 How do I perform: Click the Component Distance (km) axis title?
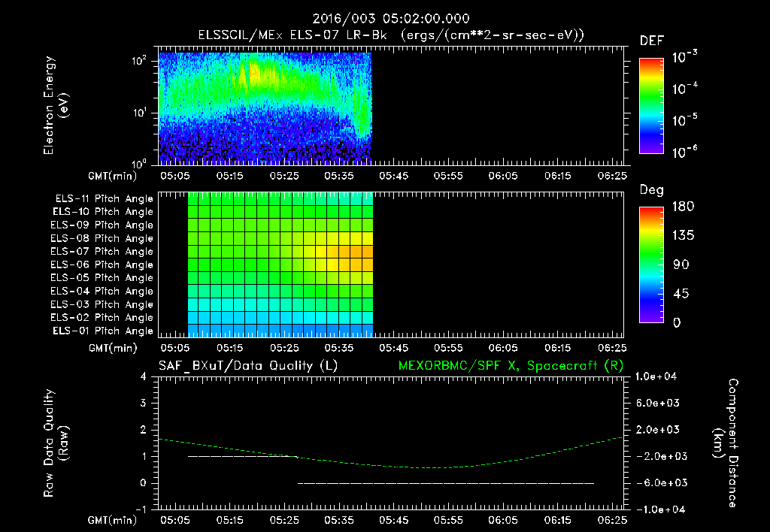[726, 443]
